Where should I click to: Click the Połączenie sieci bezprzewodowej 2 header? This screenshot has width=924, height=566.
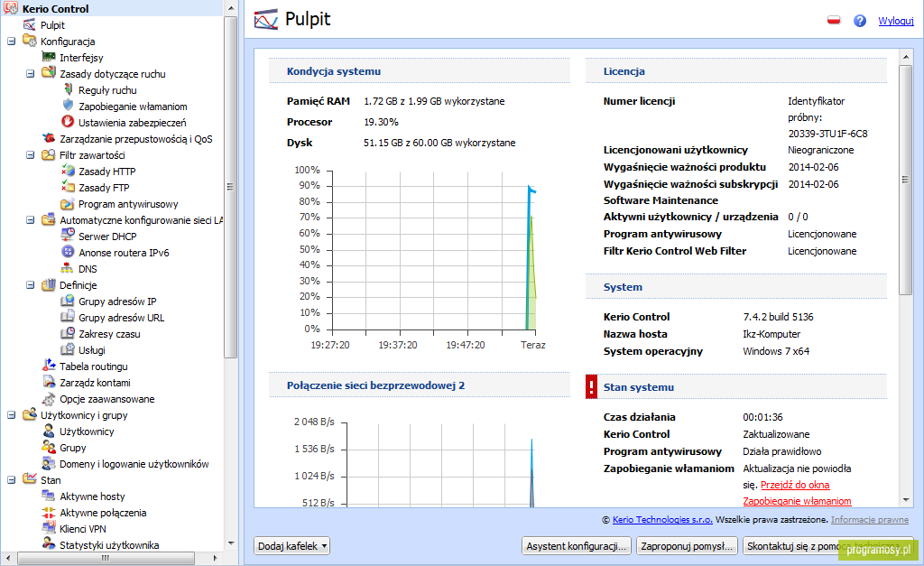coord(419,385)
